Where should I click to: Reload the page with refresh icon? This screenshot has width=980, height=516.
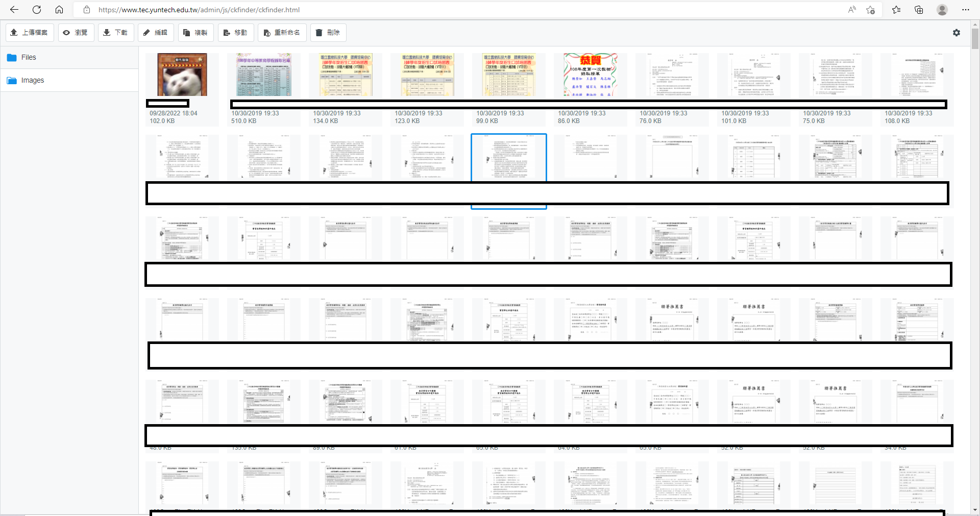(x=37, y=10)
